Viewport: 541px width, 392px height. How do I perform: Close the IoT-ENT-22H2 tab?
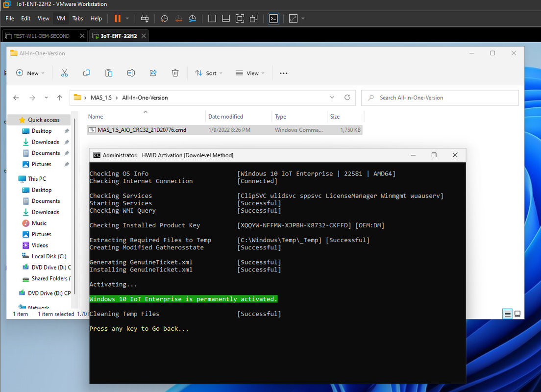click(x=144, y=36)
